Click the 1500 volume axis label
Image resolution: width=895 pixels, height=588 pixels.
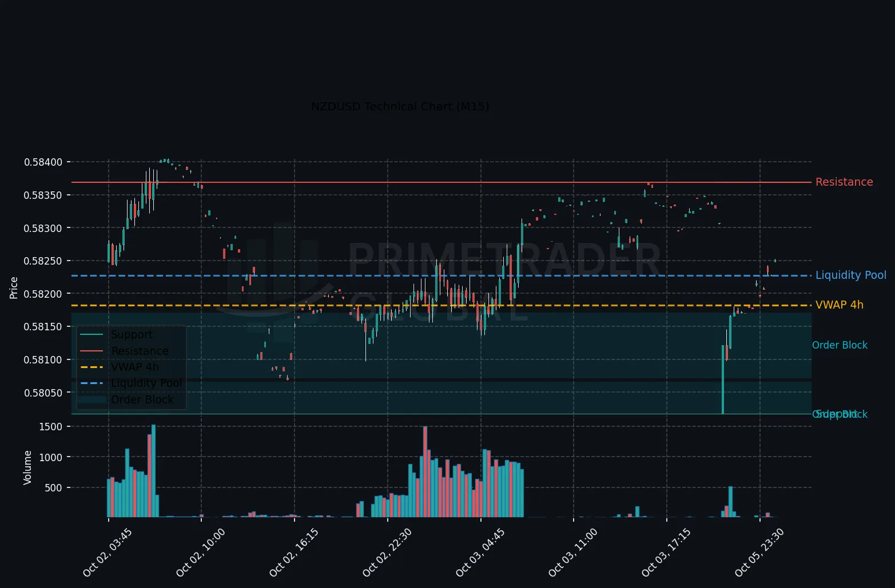click(x=51, y=427)
